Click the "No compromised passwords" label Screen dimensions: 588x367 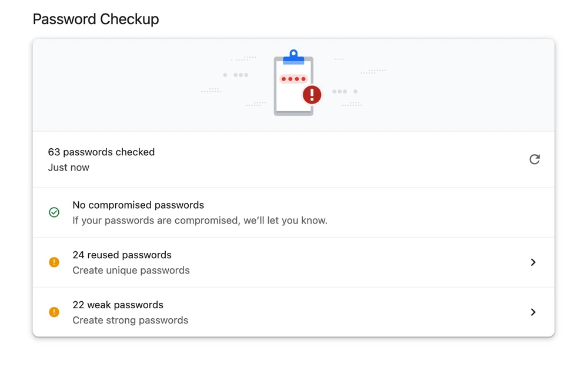(138, 205)
